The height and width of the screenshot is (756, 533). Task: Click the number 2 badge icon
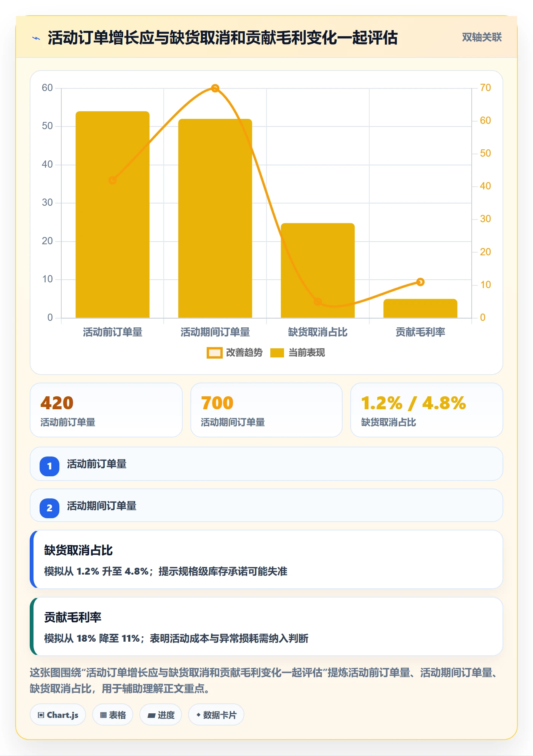49,508
